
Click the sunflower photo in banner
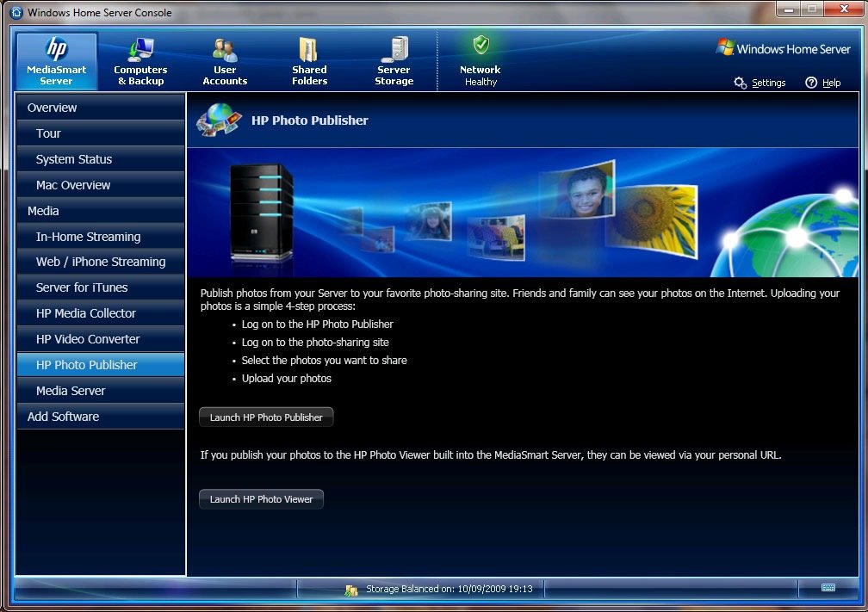[652, 220]
